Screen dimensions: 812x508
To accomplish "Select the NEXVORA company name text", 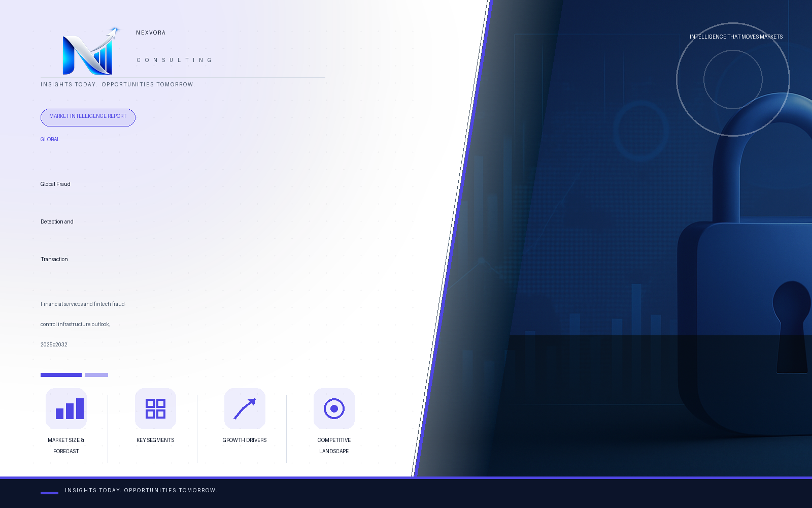I will [151, 33].
